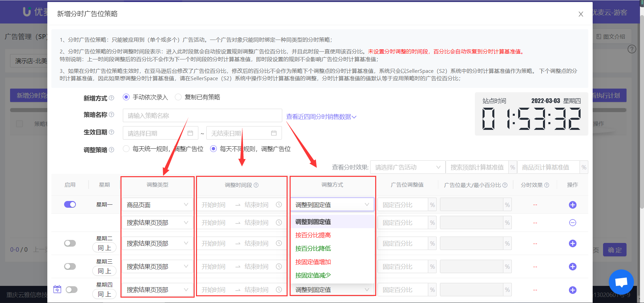
Task: Open 搜索结果页顶部 dropdown in second 星期一 row
Action: point(157,222)
